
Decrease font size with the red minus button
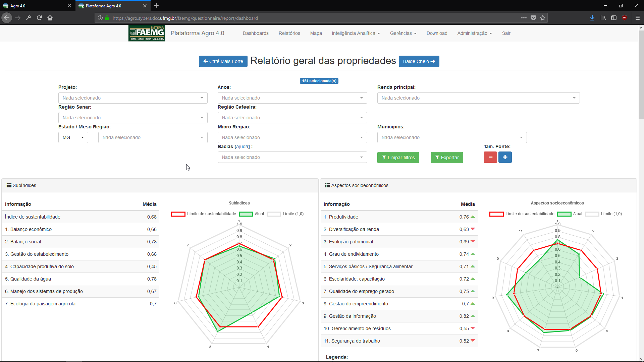point(490,157)
